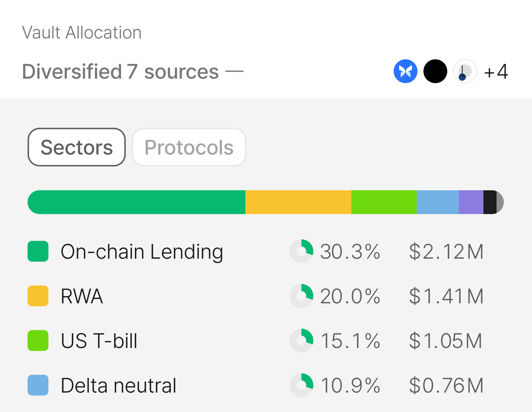The width and height of the screenshot is (532, 412).
Task: Click the lime US T-bill color swatch
Action: (x=38, y=340)
